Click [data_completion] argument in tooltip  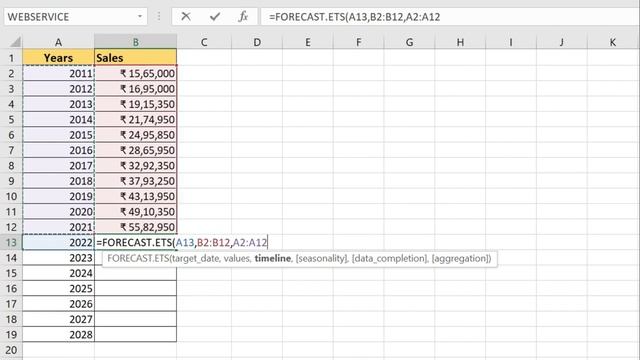click(x=389, y=258)
